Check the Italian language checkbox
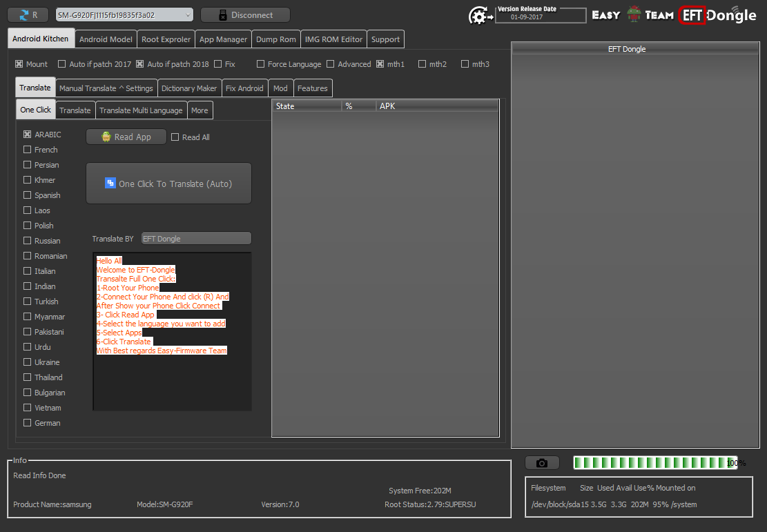 coord(28,271)
